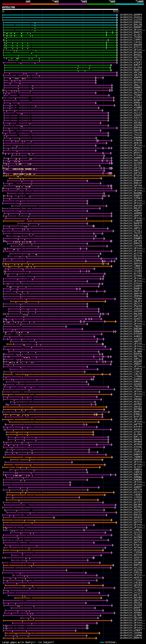Select hit UniRef100_Q9S7V5
This screenshot has height=644, width=146.
[x=131, y=58]
